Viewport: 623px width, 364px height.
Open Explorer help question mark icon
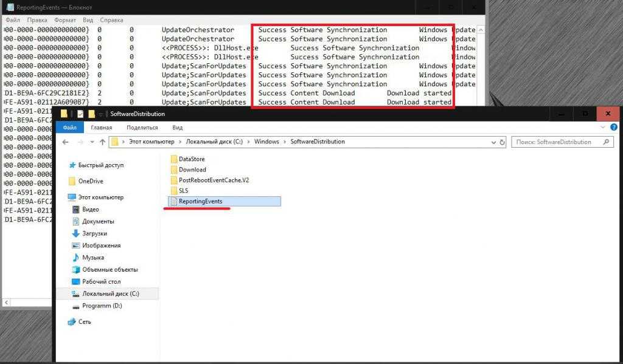(614, 128)
